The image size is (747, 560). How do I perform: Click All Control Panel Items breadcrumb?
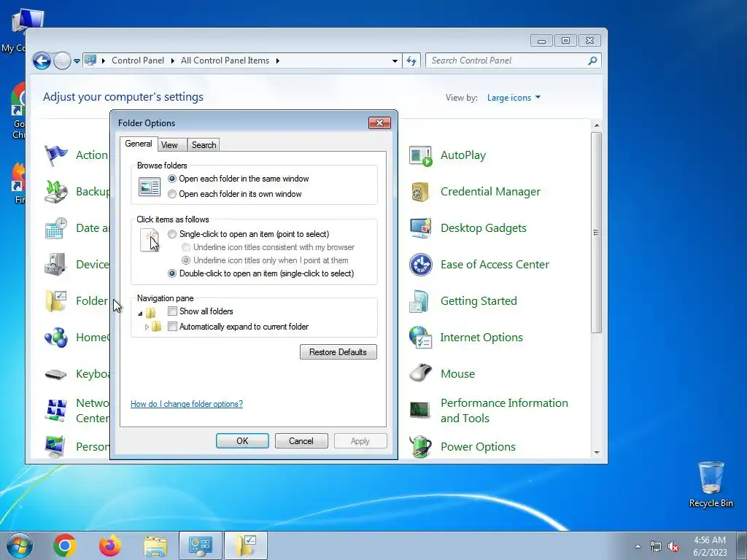(225, 61)
